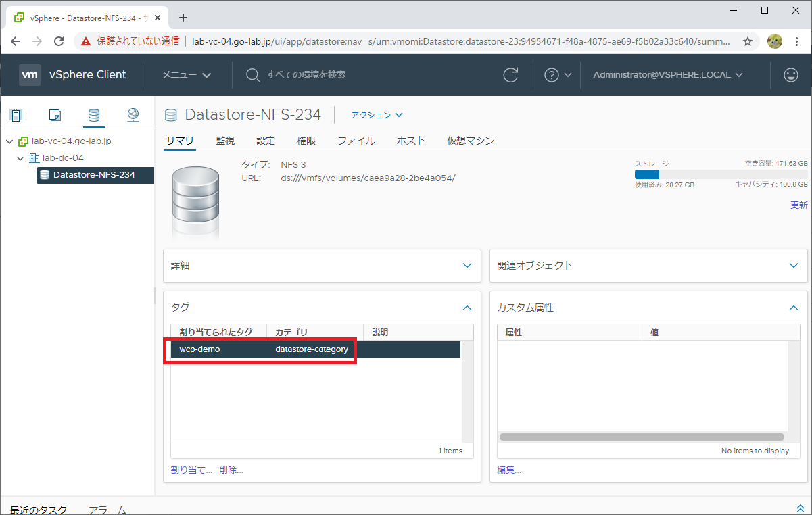Screen dimensions: 812x515
Task: Open a new browser tab
Action: click(x=183, y=18)
